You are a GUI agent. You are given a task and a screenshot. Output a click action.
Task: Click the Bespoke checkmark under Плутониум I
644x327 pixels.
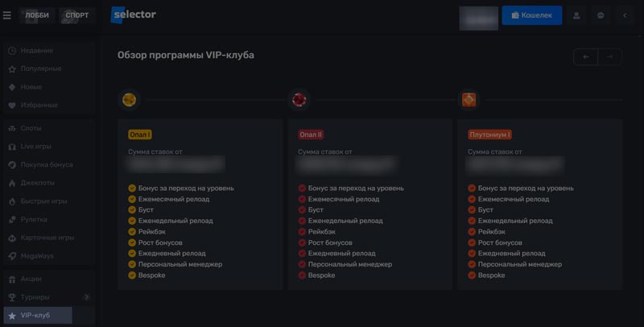pyautogui.click(x=472, y=275)
